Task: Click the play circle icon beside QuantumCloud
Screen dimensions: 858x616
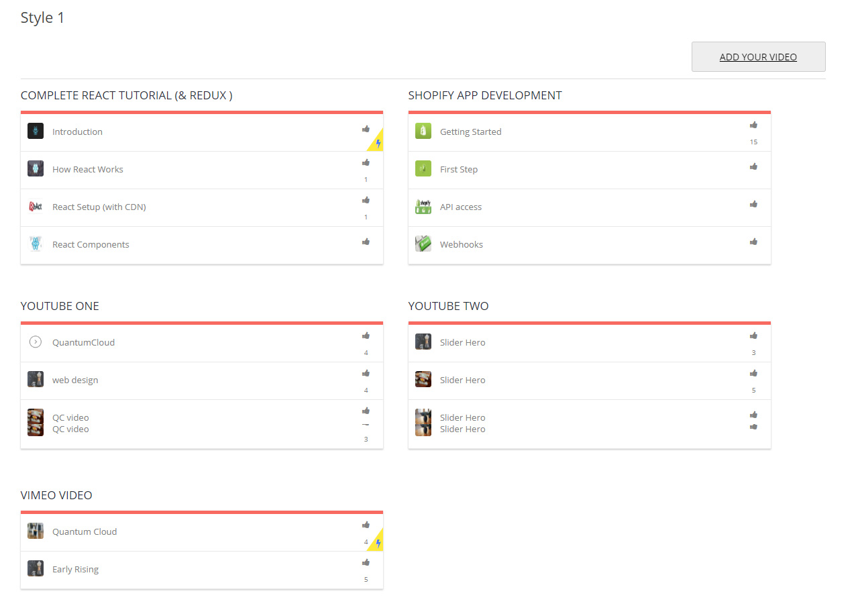Action: pyautogui.click(x=36, y=342)
